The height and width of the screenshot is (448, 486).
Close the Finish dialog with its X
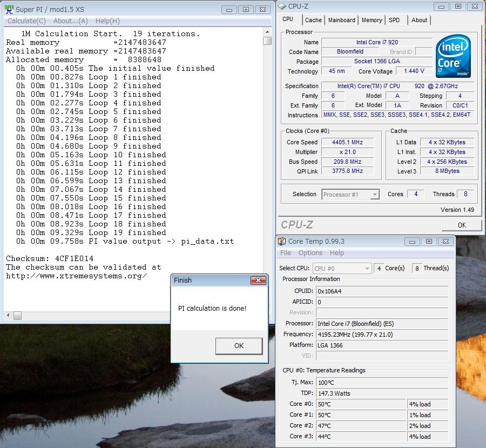[259, 280]
